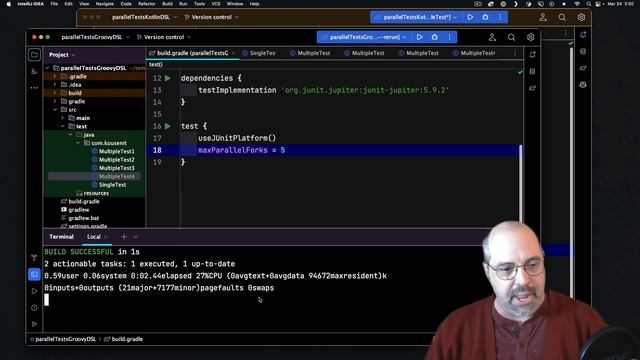Open settings gear in back window

[x=581, y=17]
